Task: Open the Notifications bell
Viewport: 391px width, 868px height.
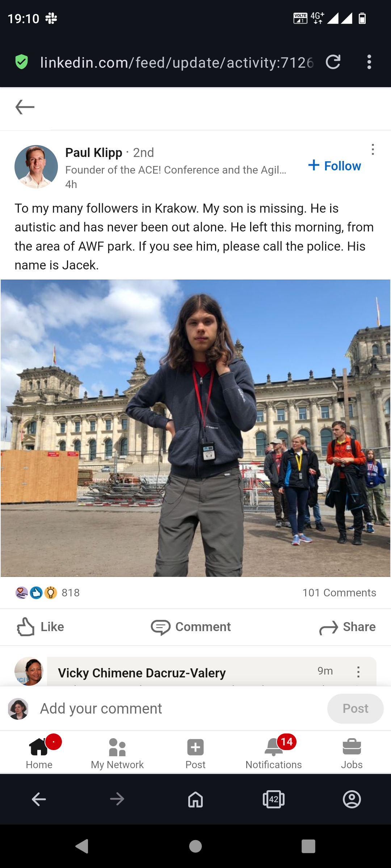Action: point(274,752)
